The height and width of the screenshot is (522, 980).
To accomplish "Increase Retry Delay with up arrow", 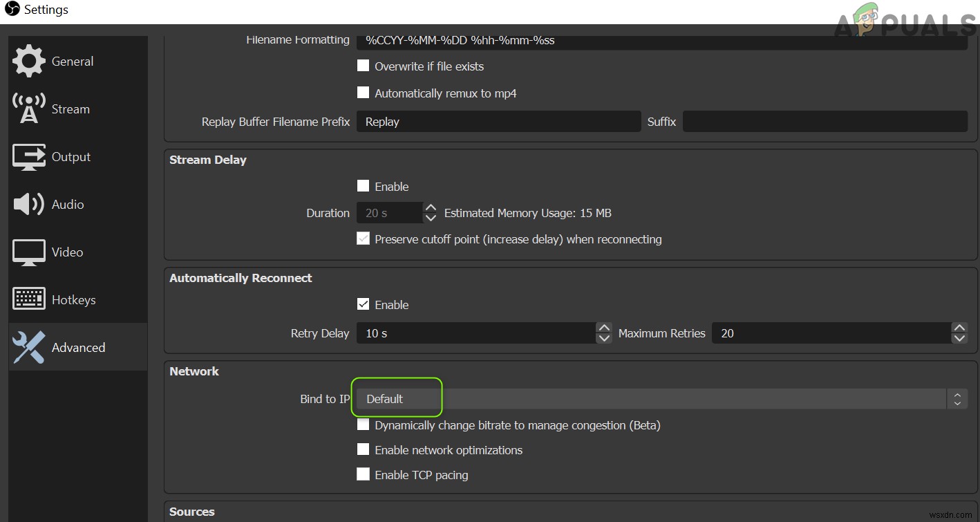I will (x=604, y=328).
